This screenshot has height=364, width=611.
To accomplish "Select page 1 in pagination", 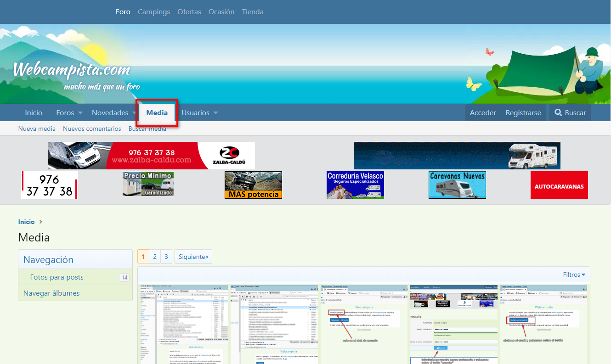I will pos(143,257).
